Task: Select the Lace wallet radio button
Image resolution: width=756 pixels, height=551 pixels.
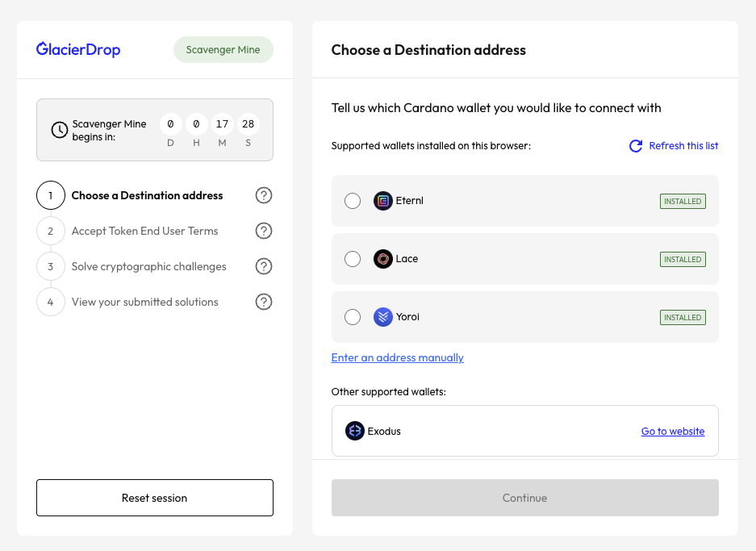Action: pos(353,259)
